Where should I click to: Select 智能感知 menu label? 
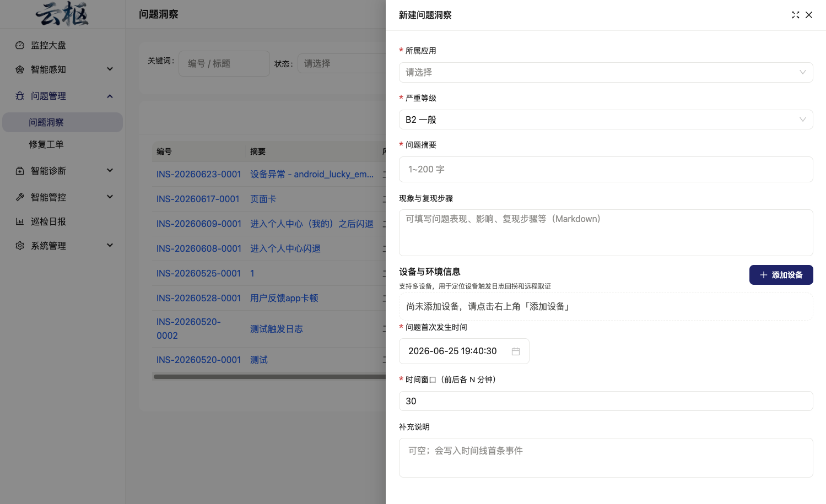pyautogui.click(x=48, y=69)
